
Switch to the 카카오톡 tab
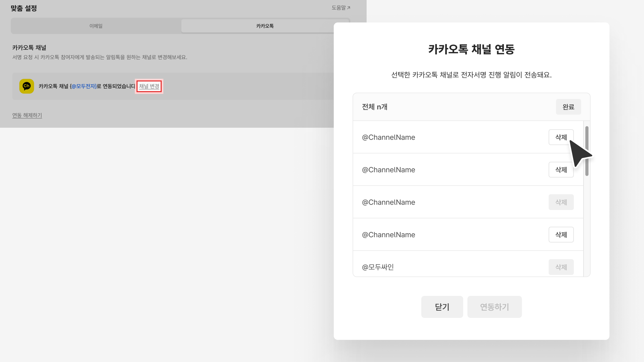pos(265,26)
